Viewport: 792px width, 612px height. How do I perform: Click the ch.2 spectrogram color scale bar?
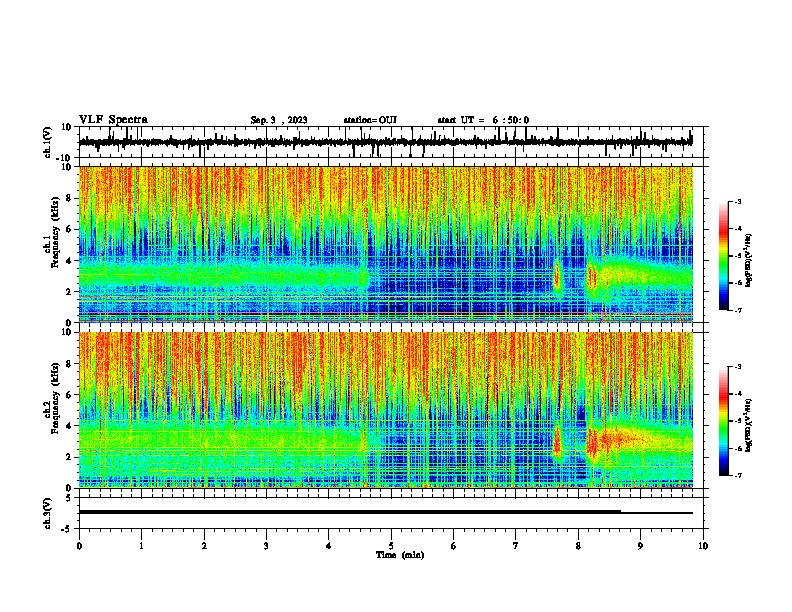723,421
